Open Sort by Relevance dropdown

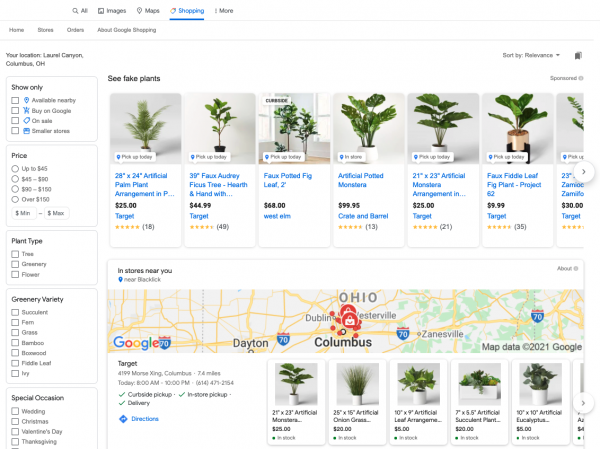[x=531, y=55]
